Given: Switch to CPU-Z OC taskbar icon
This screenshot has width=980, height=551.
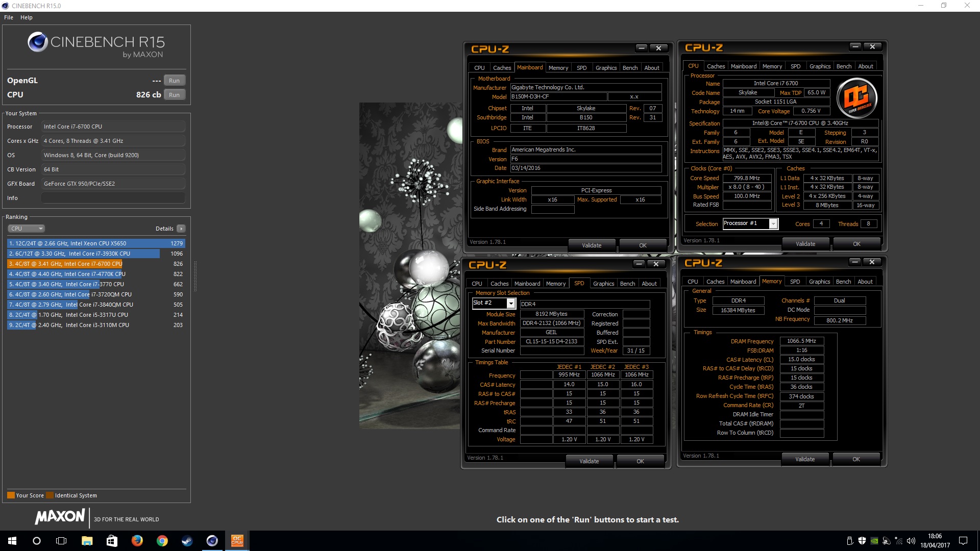Looking at the screenshot, I should [x=237, y=541].
